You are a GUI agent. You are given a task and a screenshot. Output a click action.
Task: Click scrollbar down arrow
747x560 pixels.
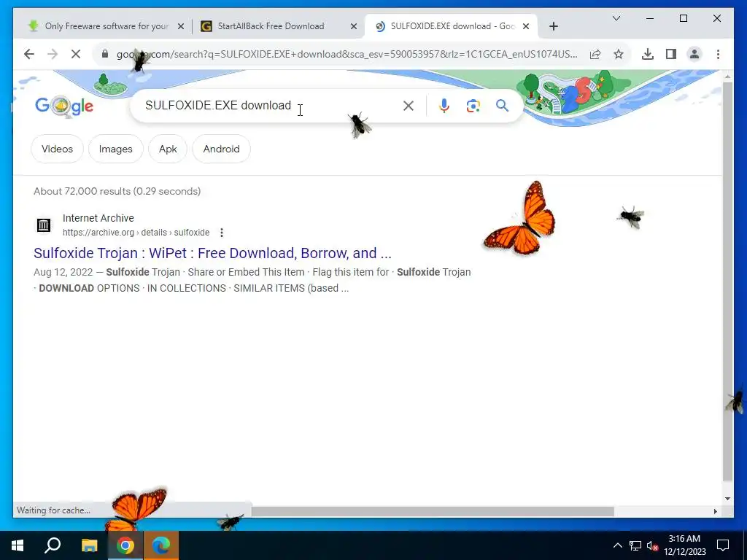pyautogui.click(x=727, y=499)
